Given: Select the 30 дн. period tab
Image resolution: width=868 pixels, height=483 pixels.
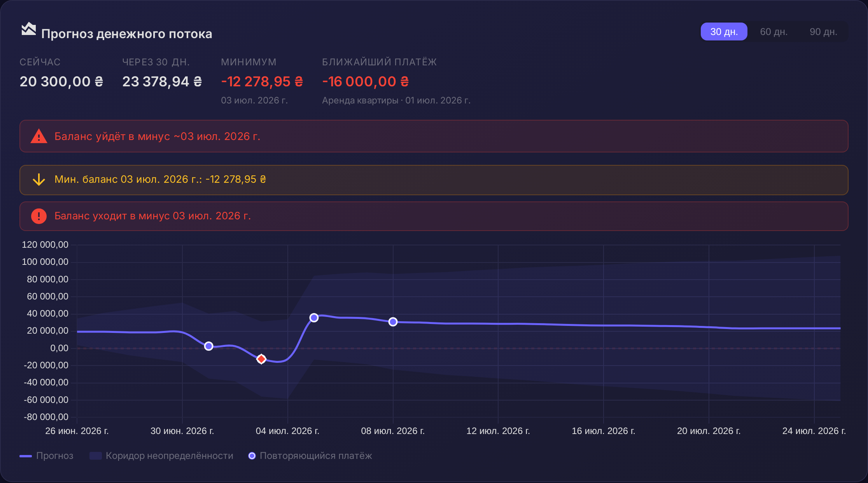Looking at the screenshot, I should pos(724,31).
